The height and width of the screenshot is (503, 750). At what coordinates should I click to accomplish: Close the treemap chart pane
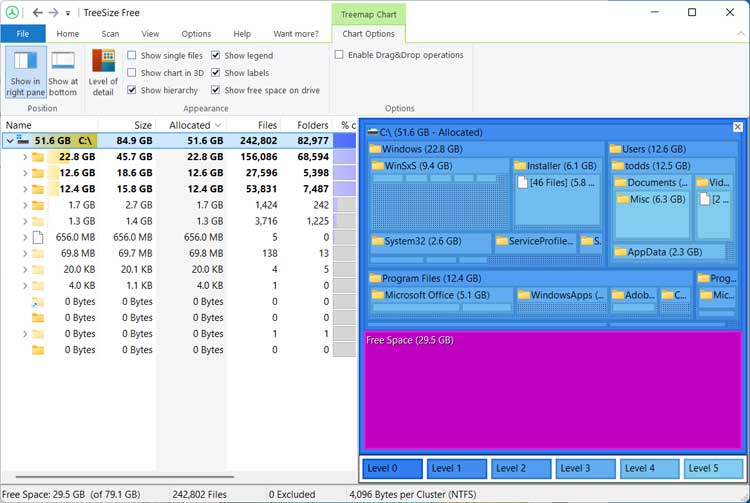click(738, 127)
